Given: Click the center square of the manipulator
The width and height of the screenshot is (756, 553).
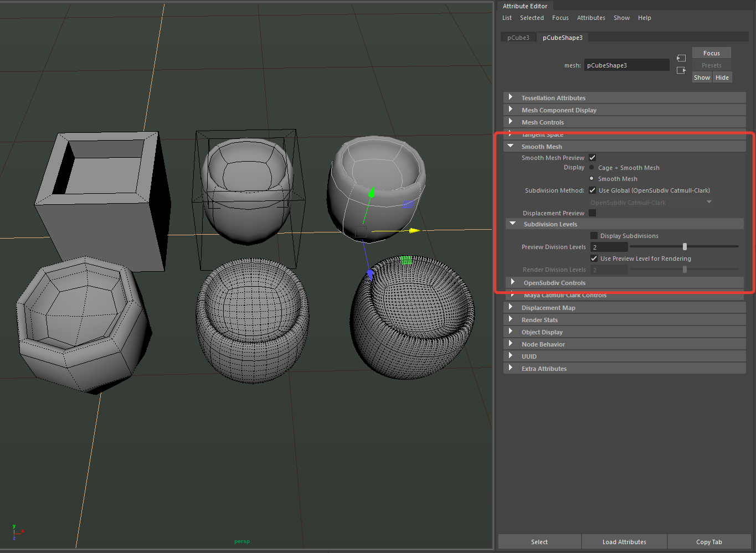Looking at the screenshot, I should point(361,231).
